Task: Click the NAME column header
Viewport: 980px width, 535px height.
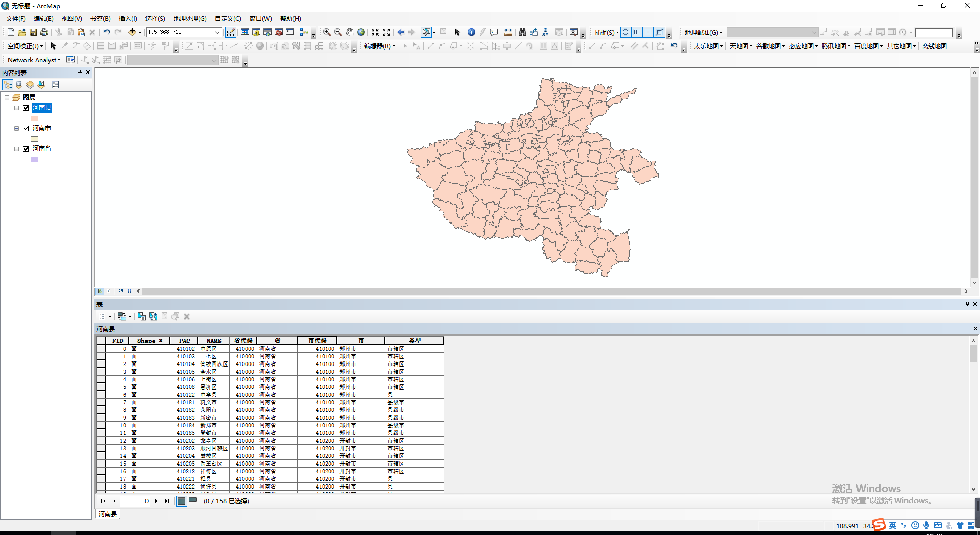Action: point(214,341)
